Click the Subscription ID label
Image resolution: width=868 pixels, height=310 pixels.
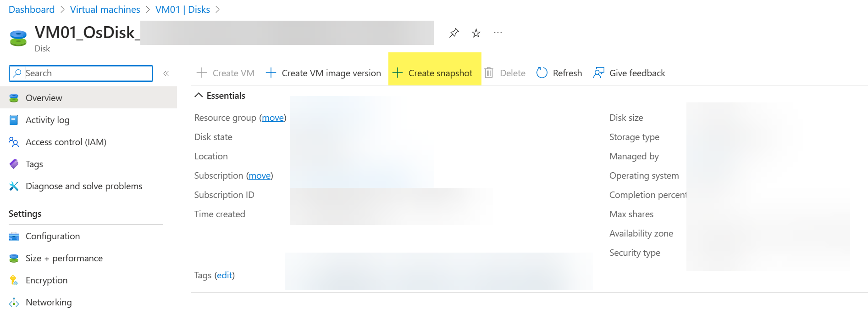(224, 195)
